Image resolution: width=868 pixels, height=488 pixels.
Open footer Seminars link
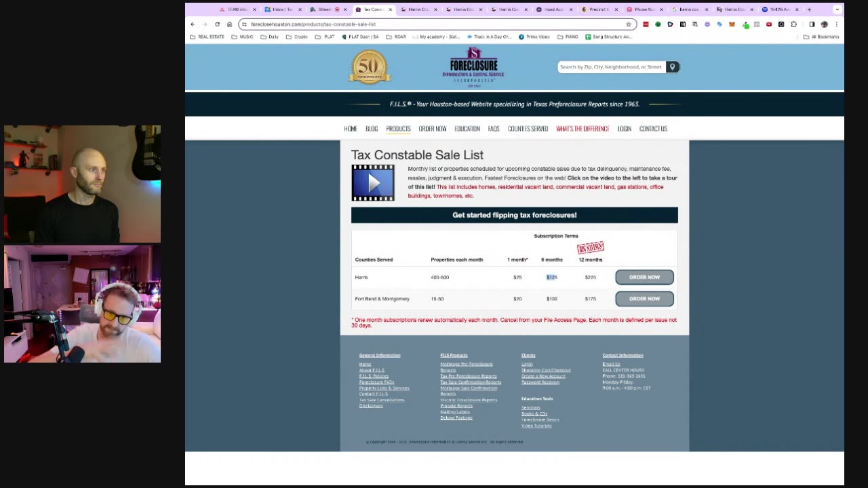coord(531,408)
